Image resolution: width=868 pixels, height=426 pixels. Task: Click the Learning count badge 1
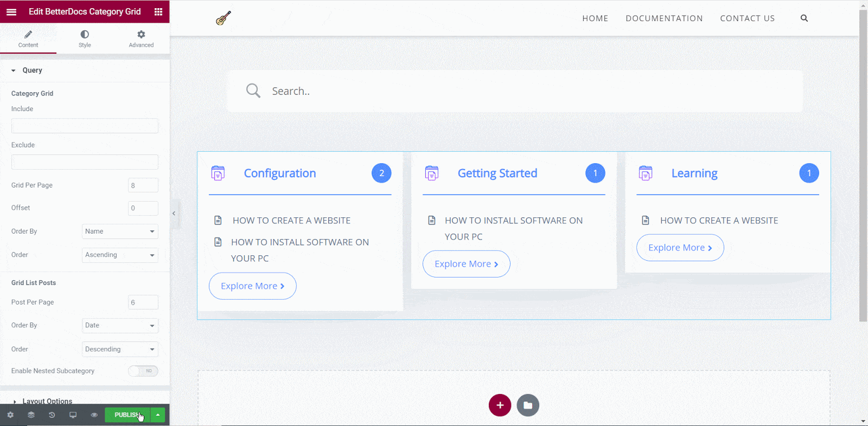[x=809, y=173]
